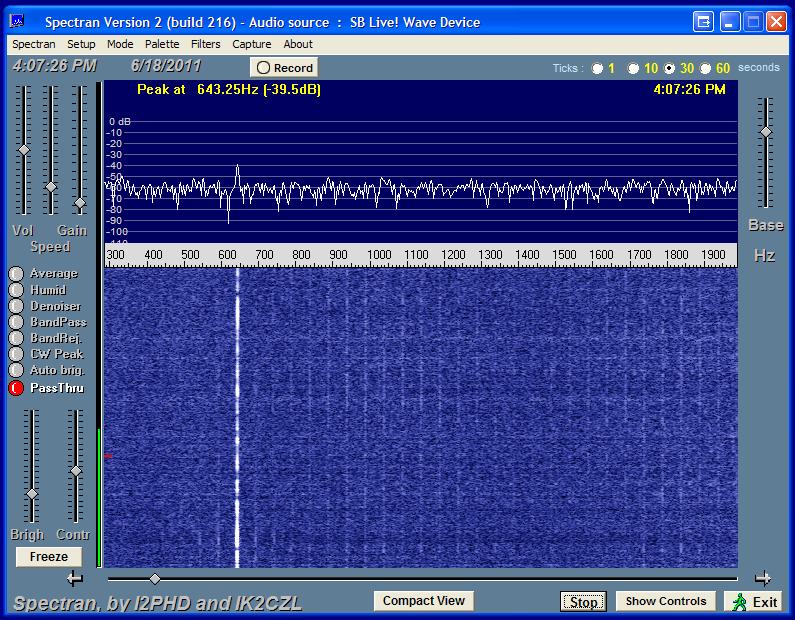This screenshot has width=795, height=620.
Task: Open the Spectran menu
Action: (x=33, y=44)
